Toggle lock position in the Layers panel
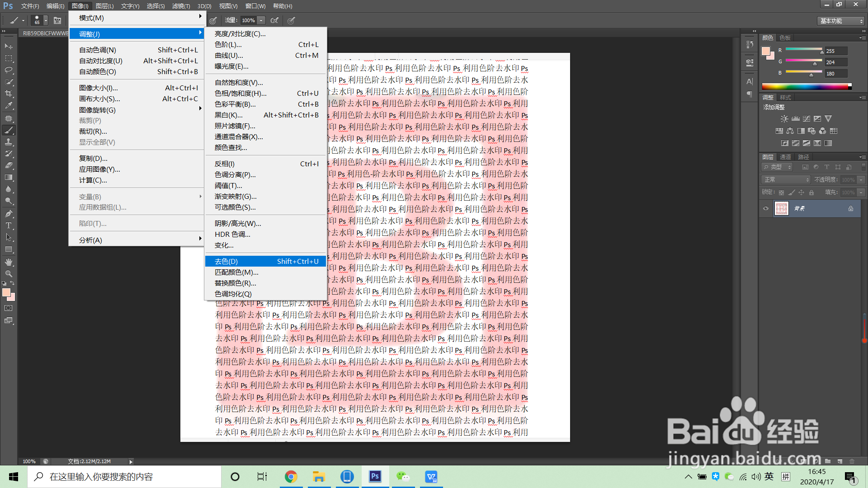 coord(801,192)
